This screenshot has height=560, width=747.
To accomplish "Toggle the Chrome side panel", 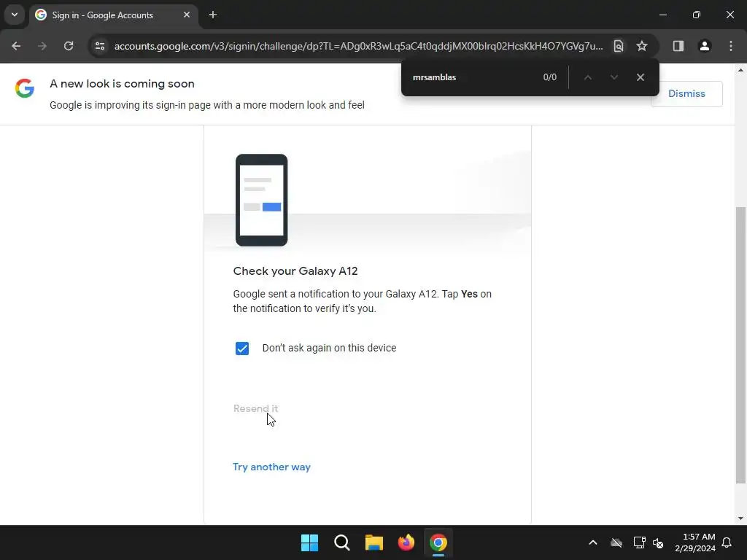I will (x=678, y=46).
